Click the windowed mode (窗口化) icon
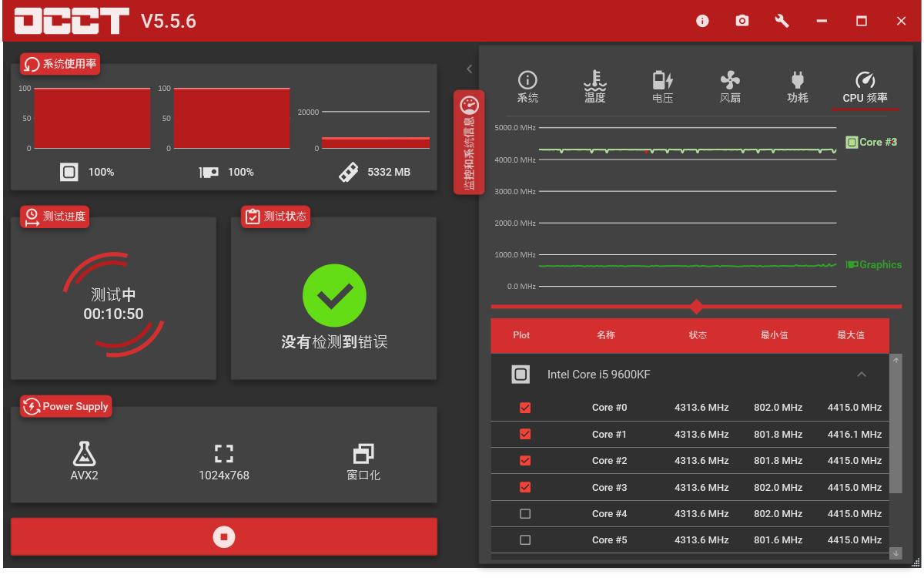 tap(365, 454)
